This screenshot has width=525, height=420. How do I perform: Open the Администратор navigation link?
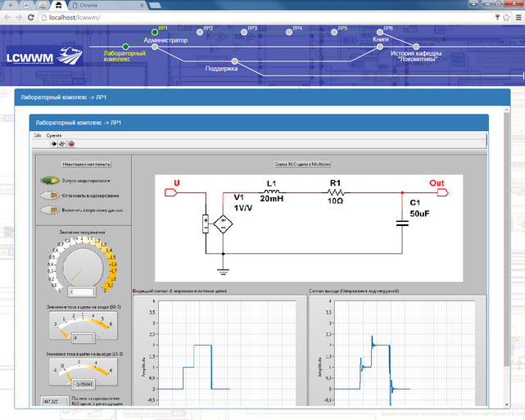(x=165, y=40)
